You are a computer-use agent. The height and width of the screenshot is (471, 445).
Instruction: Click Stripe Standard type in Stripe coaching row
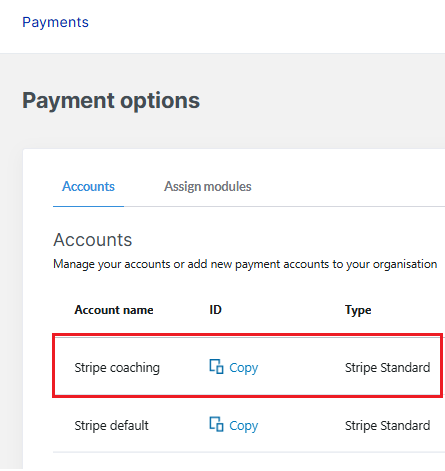[x=387, y=368]
